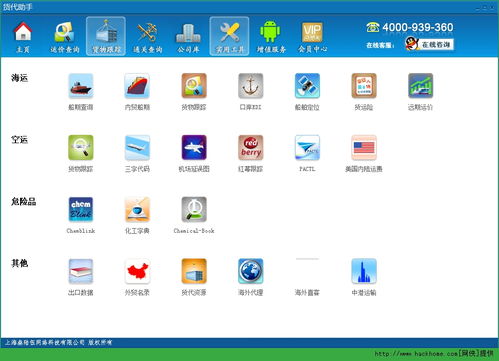Open 会员中心 VIP member center icon
The image size is (499, 361).
pyautogui.click(x=312, y=37)
